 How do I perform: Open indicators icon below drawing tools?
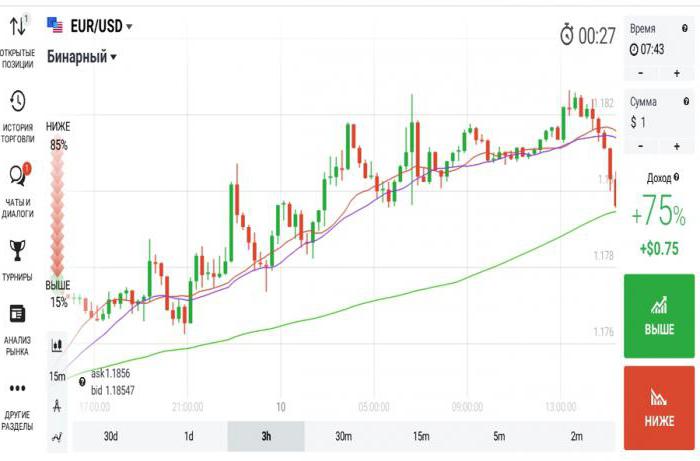pyautogui.click(x=57, y=437)
